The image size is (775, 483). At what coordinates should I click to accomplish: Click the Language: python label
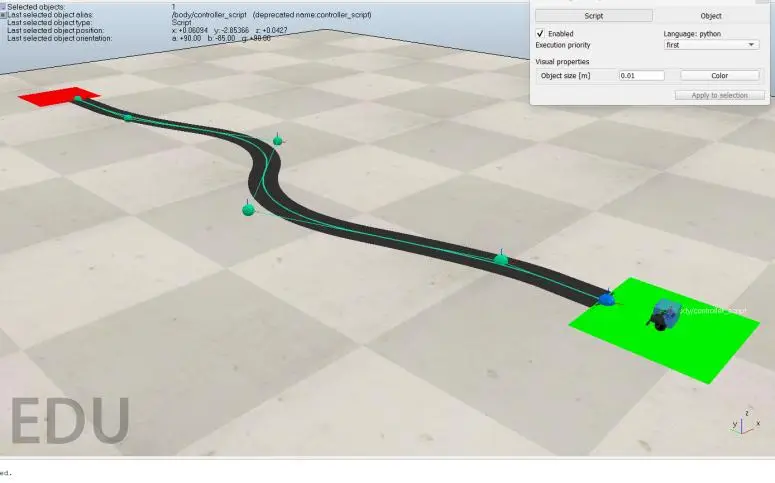pos(692,34)
